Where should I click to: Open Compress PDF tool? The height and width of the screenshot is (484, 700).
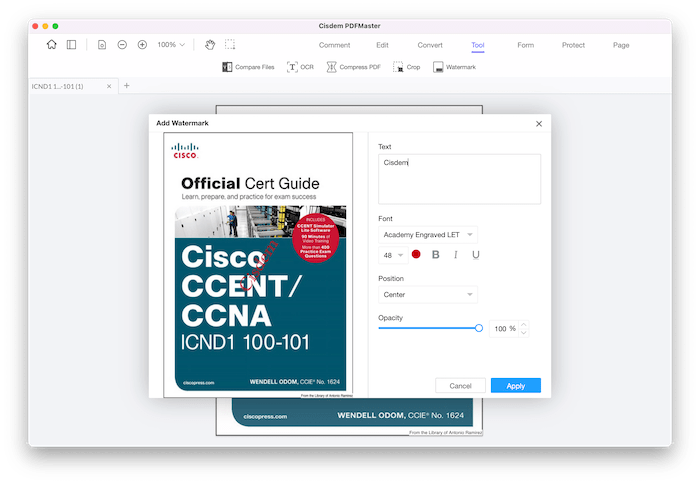pos(354,67)
